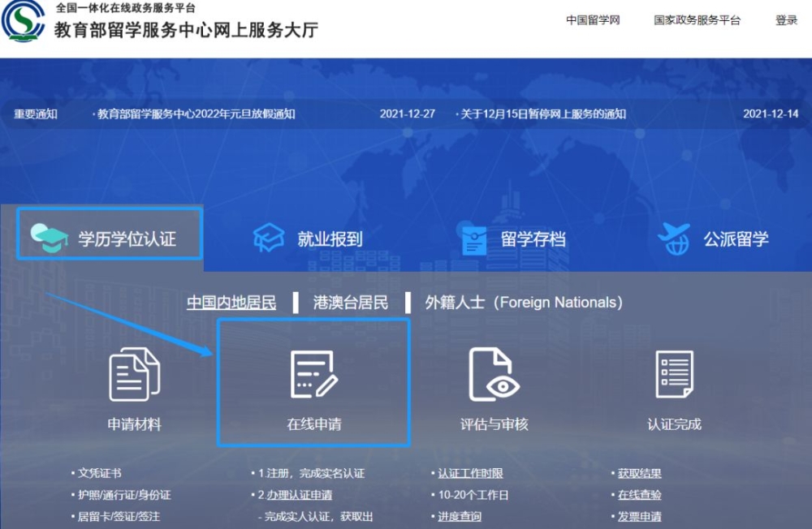The image size is (812, 529).
Task: Click the 进度查询 link
Action: click(x=460, y=517)
